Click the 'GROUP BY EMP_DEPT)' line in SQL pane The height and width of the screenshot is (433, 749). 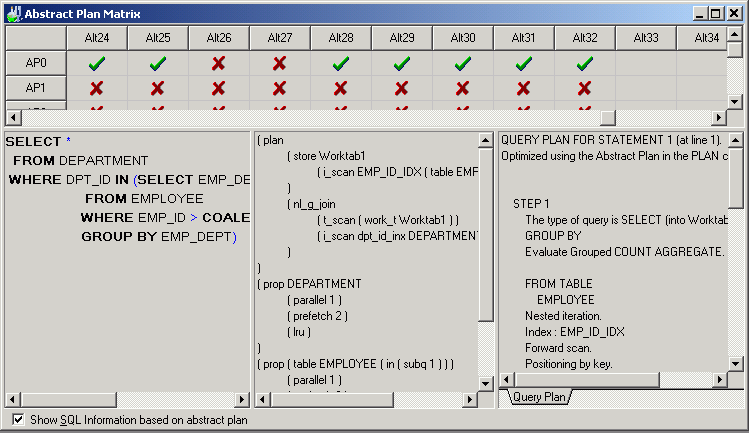(x=159, y=237)
